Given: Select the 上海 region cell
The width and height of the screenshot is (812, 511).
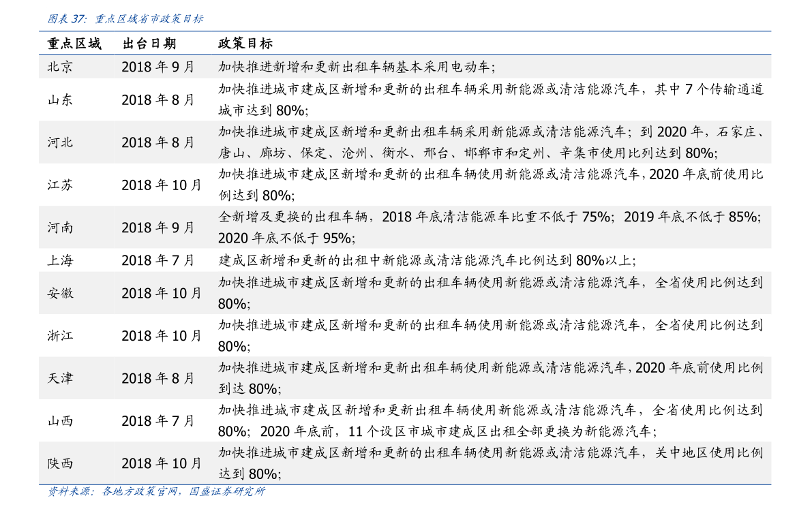Looking at the screenshot, I should (x=60, y=260).
